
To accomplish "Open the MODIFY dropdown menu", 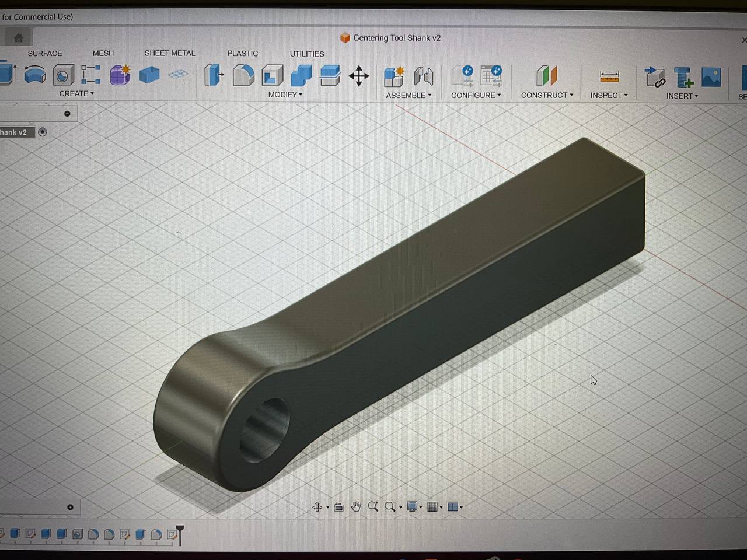I will (285, 94).
